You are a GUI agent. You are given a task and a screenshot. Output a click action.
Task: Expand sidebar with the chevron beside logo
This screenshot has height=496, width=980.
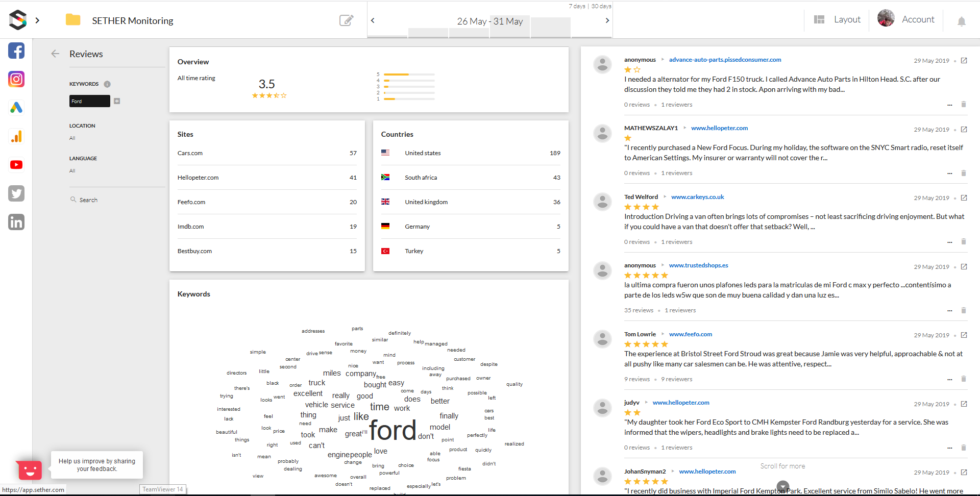coord(37,20)
